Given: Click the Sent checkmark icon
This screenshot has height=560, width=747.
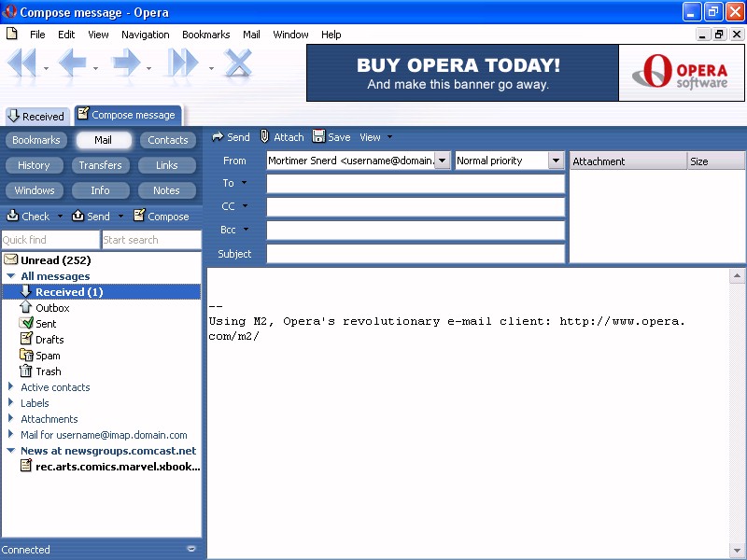Looking at the screenshot, I should point(26,323).
